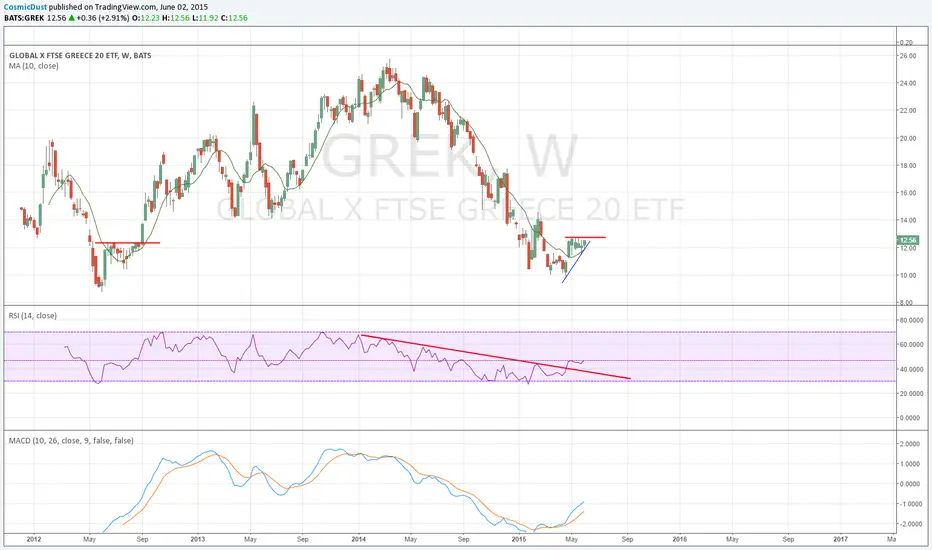Screen dimensions: 932x550
Task: Select the +0.36 (+2.91%) price change text
Action: [103, 18]
